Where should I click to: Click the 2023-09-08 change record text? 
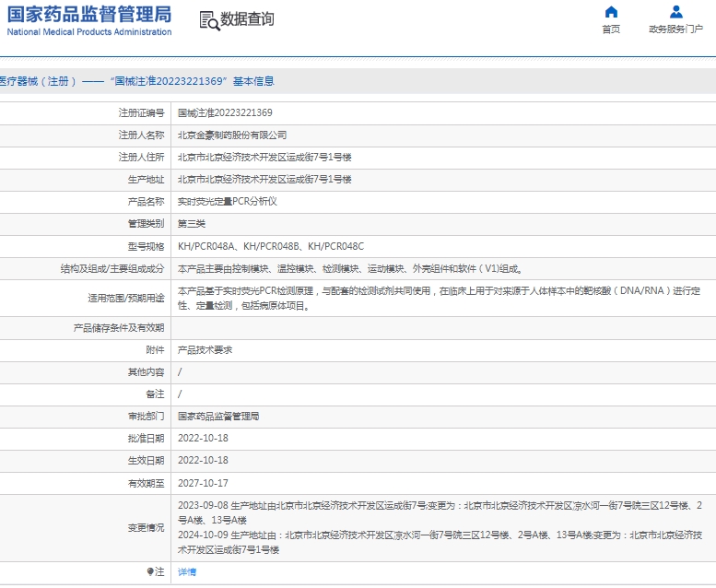(440, 512)
